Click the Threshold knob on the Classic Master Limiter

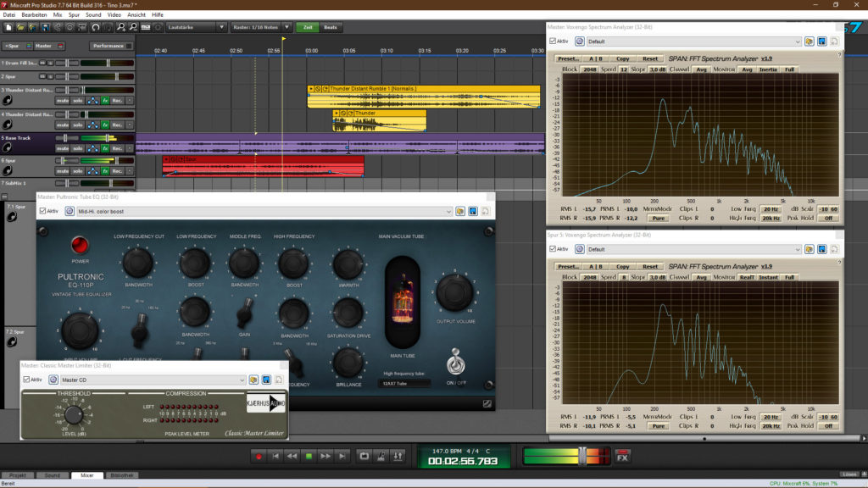coord(74,414)
